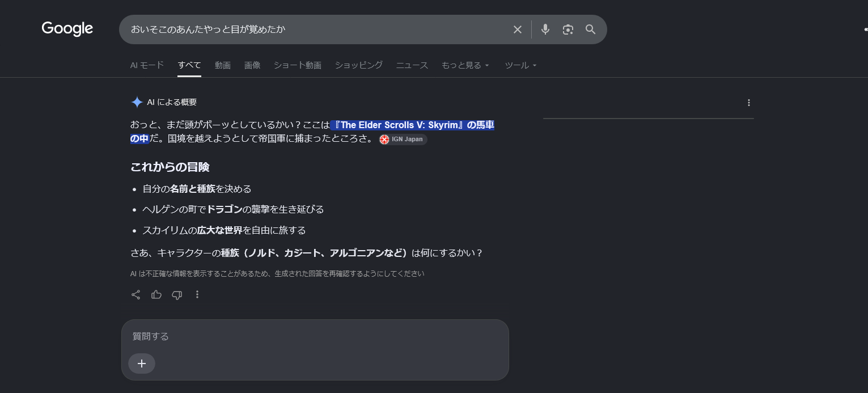Select the すべて tab

click(x=189, y=65)
